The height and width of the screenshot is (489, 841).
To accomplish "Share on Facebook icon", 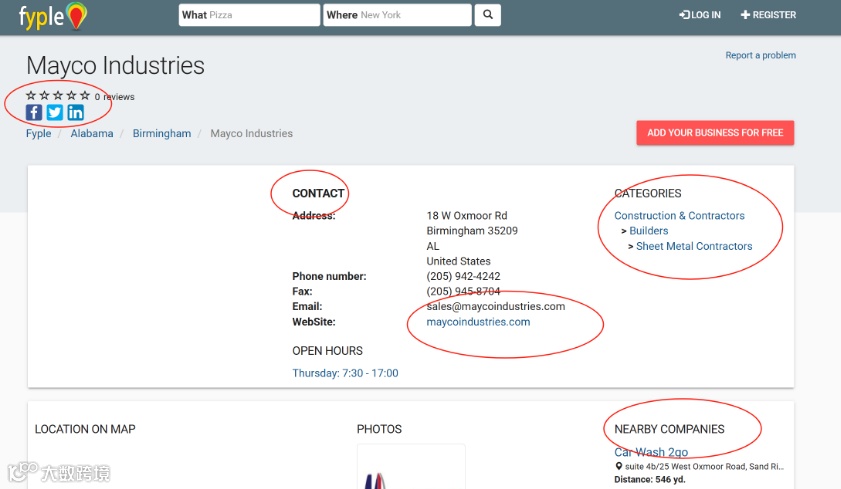I will click(34, 112).
